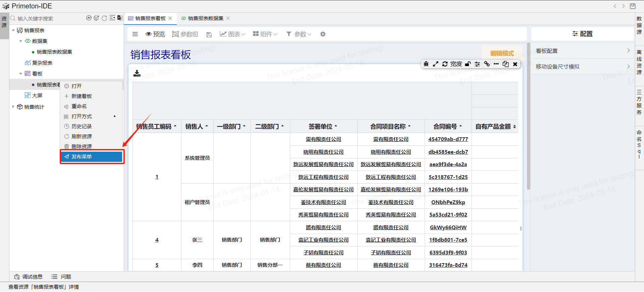Screen dimensions: 644x292
Task: Click the settings gear icon in toolbar
Action: pyautogui.click(x=323, y=34)
